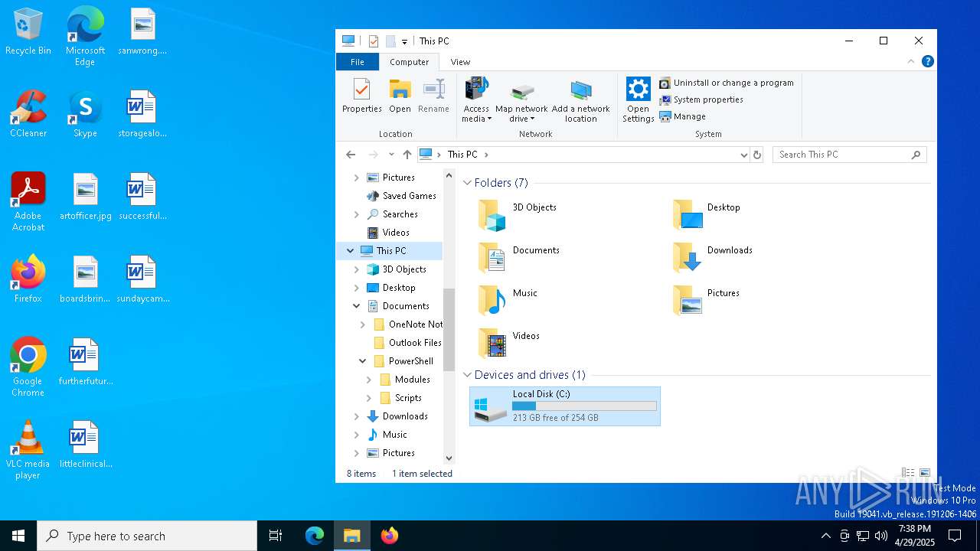Collapse the Devices and drives group
This screenshot has height=551, width=980.
(467, 375)
